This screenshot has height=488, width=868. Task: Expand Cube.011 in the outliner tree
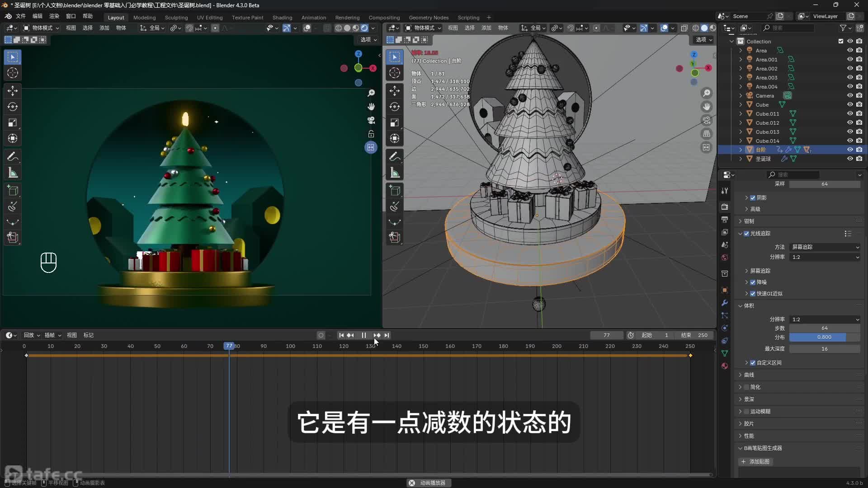tap(741, 114)
